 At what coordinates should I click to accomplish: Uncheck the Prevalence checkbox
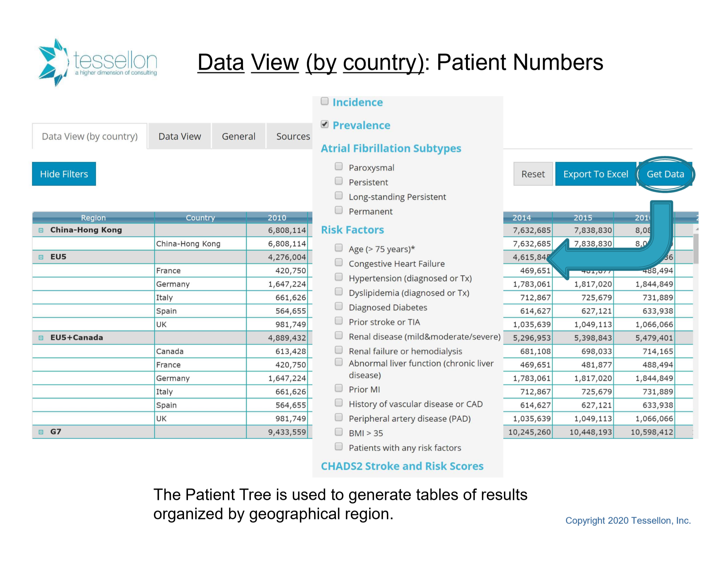325,124
